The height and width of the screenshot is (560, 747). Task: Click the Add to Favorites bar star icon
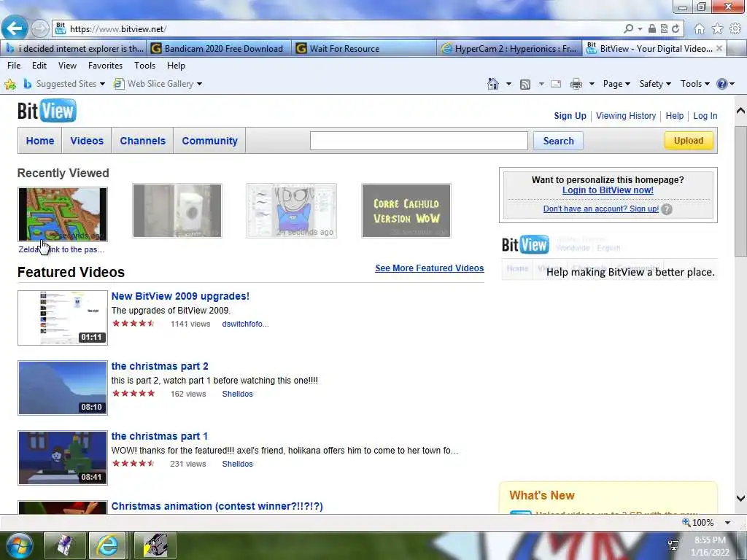tap(10, 85)
